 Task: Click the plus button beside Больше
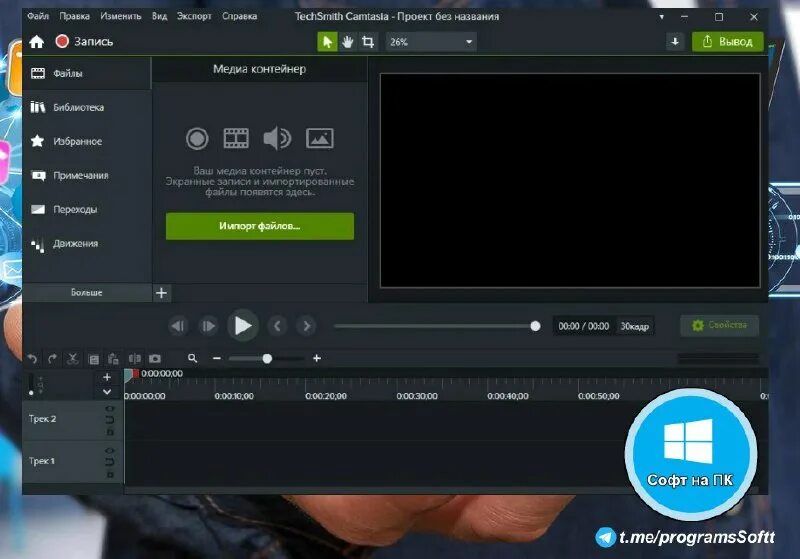pyautogui.click(x=161, y=293)
